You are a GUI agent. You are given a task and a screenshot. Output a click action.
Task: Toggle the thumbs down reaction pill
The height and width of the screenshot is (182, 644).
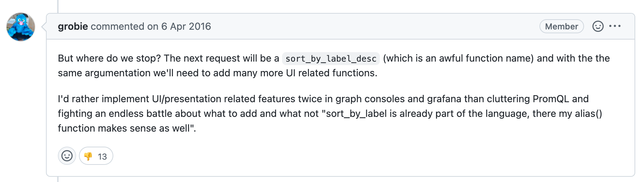coord(96,156)
